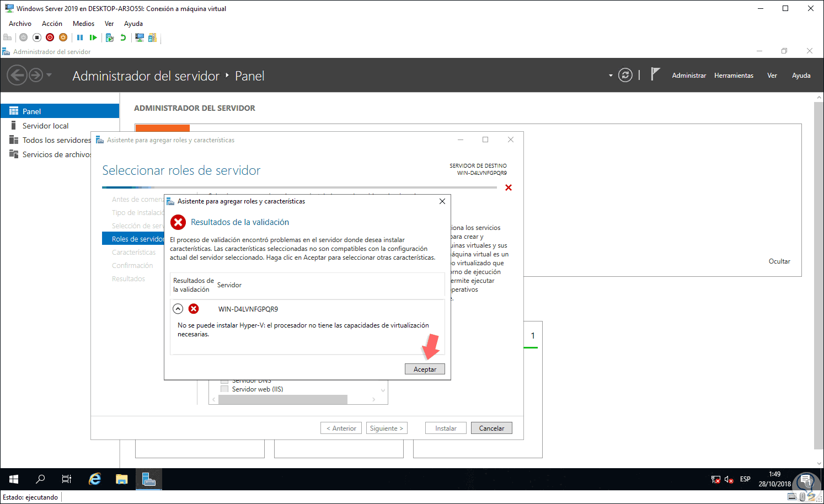Click the Ctrl+Alt+Del toolbar icon
Viewport: 824px width, 504px height.
8,37
